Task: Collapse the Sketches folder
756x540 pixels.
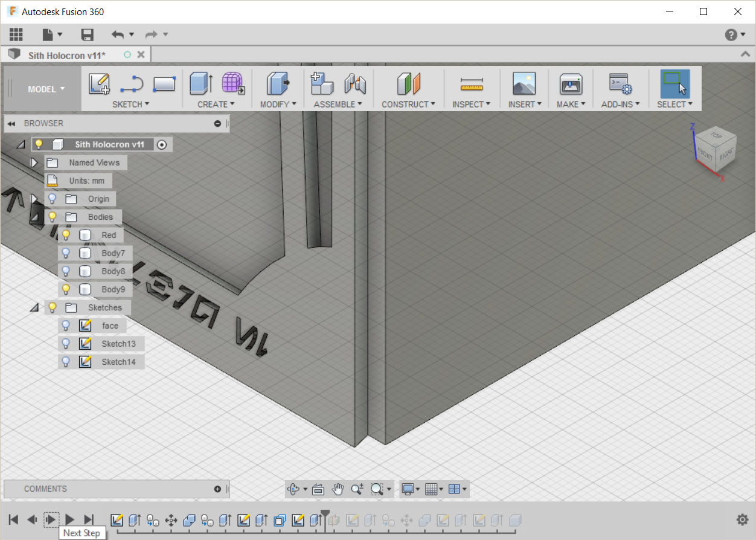Action: point(35,308)
